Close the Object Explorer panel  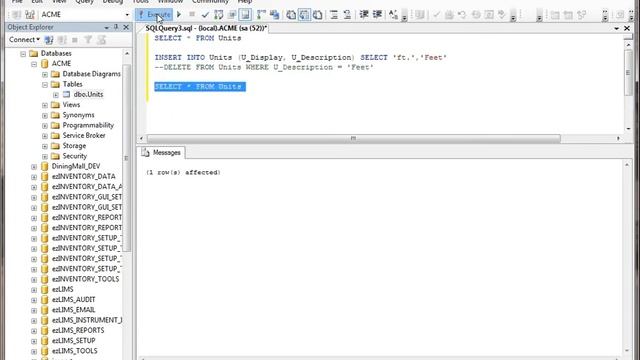pos(126,27)
